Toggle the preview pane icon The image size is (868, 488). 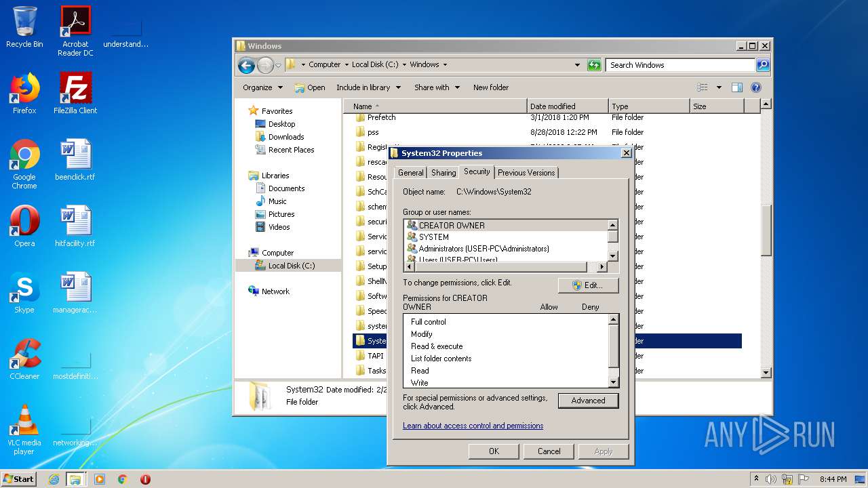click(737, 87)
